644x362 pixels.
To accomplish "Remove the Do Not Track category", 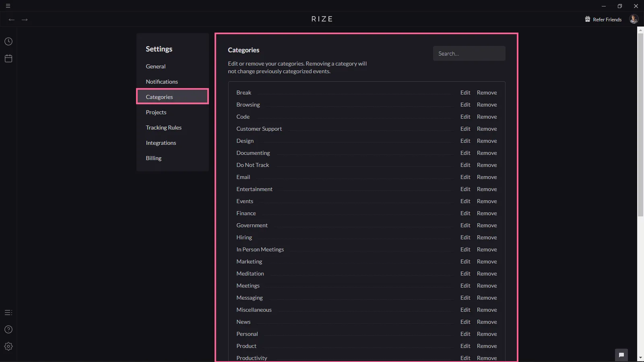I will click(487, 165).
